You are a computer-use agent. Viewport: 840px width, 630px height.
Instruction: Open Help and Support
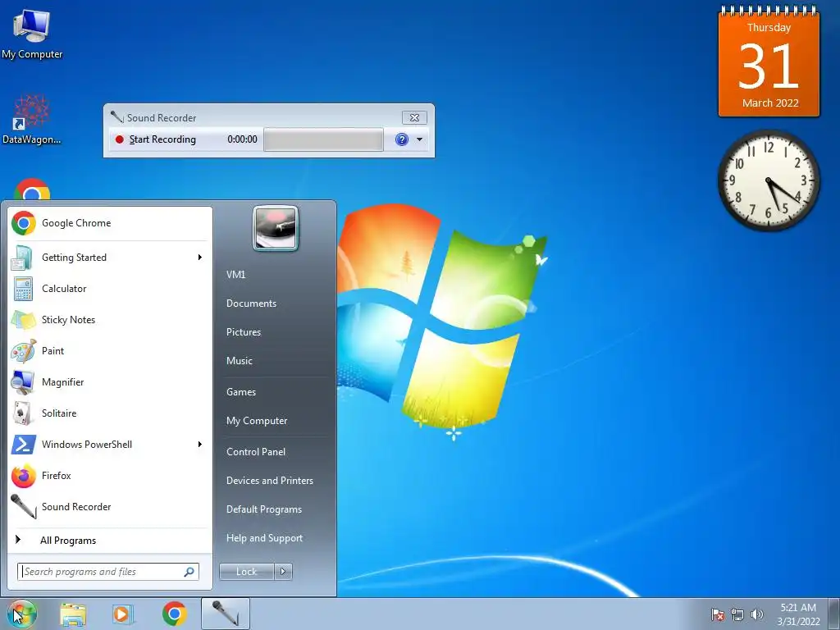pyautogui.click(x=265, y=538)
